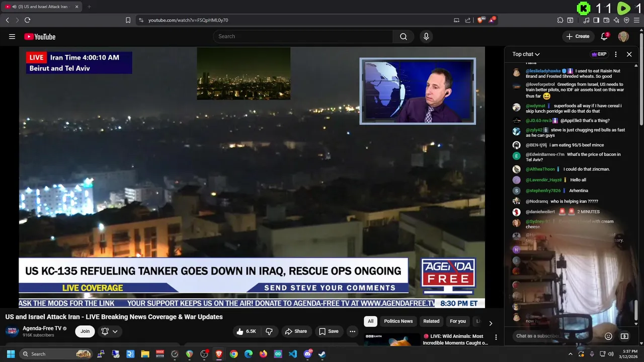Reload the current page
644x362 pixels.
click(x=27, y=20)
